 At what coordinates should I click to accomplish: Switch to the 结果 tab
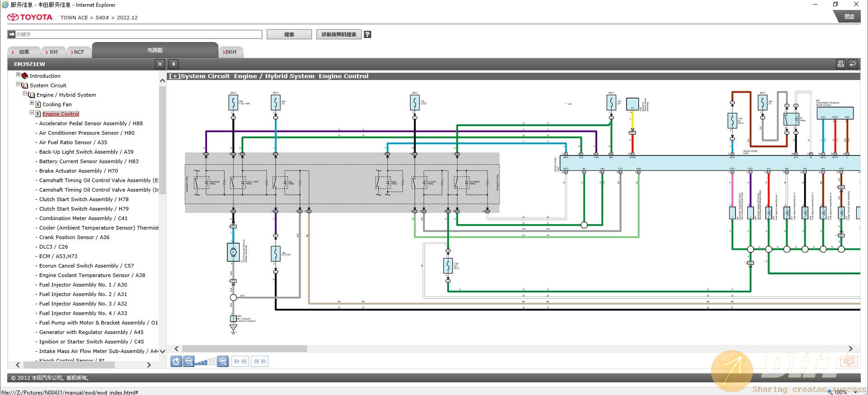24,52
